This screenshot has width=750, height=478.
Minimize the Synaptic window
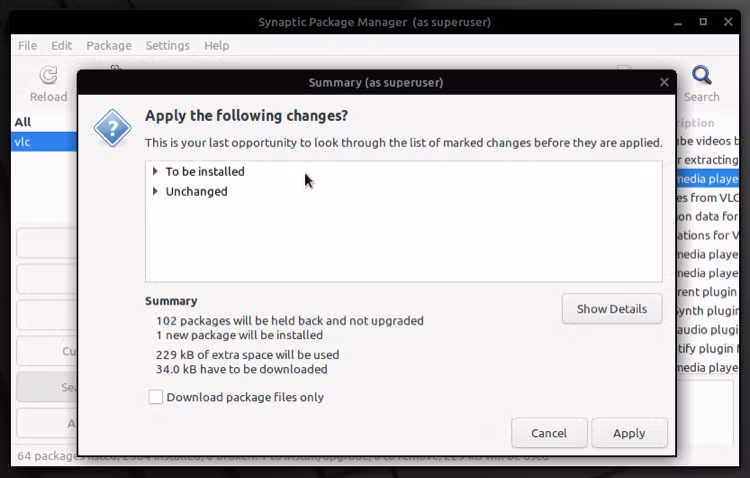pyautogui.click(x=678, y=22)
